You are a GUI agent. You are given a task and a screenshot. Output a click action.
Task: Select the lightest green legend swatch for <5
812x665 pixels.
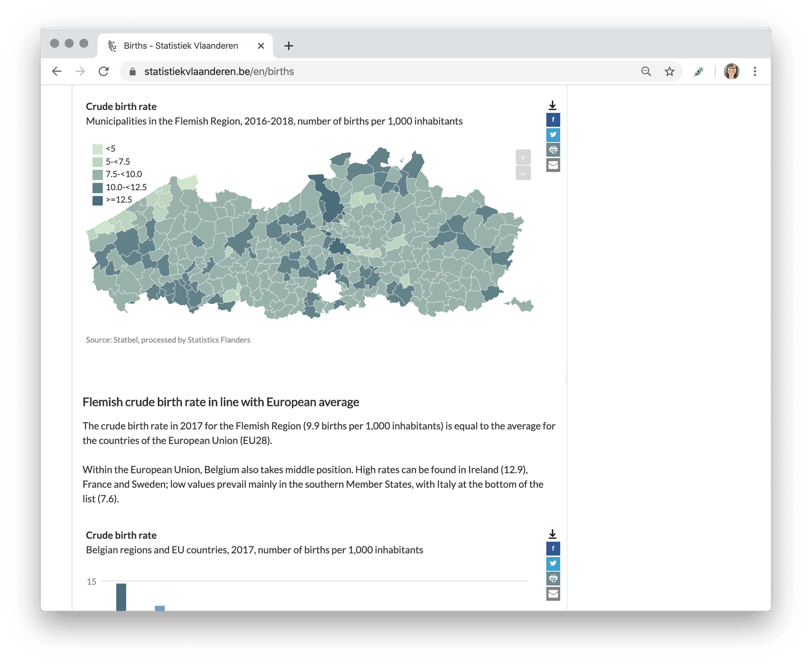(97, 149)
